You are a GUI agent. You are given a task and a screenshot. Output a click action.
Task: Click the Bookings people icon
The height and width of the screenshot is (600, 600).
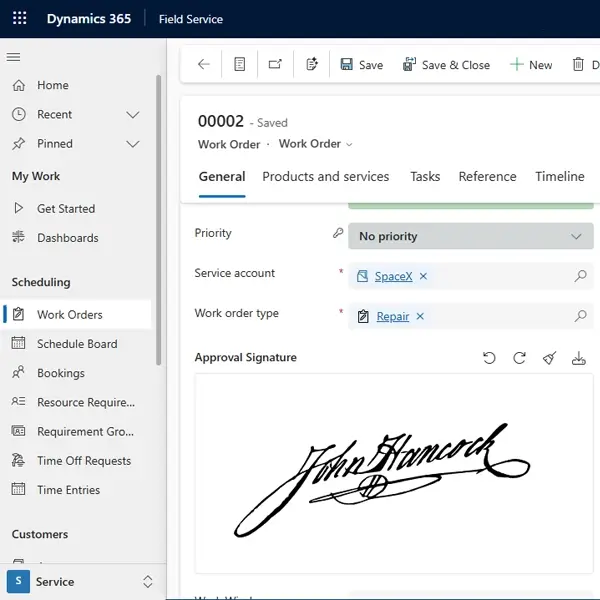(x=18, y=372)
